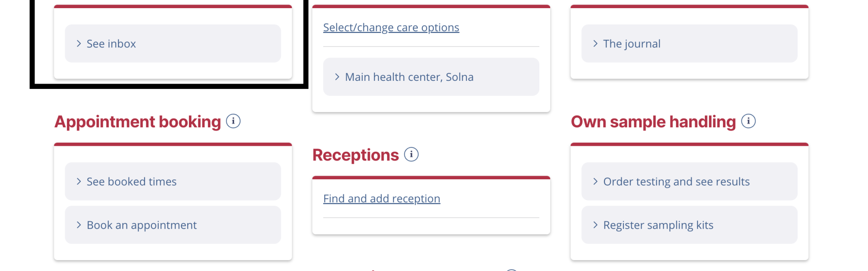868x271 pixels.
Task: Click the Appointment booking heading
Action: coord(138,122)
